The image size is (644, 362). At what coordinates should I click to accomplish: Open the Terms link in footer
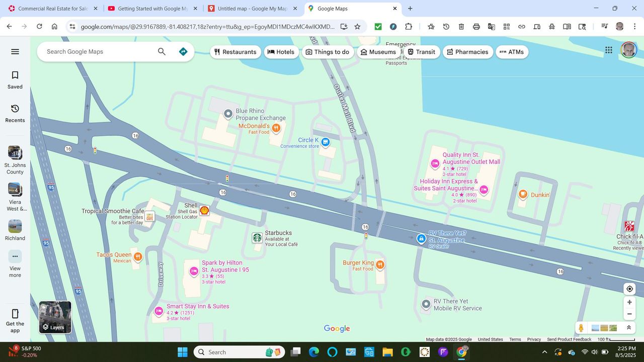point(515,339)
